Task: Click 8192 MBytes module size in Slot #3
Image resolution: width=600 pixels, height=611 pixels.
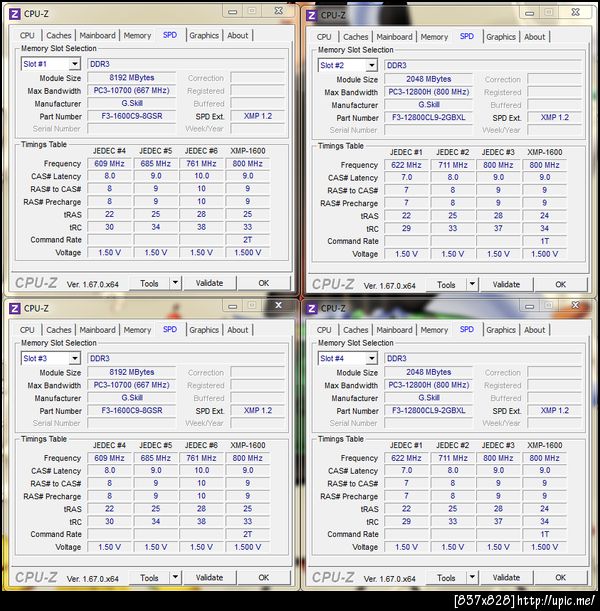Action: (x=132, y=372)
